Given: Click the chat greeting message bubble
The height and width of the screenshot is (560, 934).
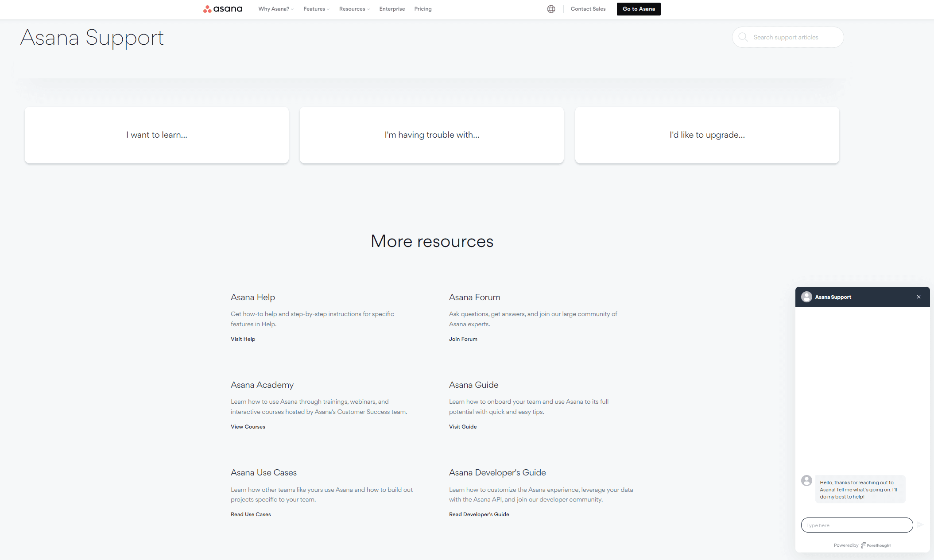Looking at the screenshot, I should [860, 489].
